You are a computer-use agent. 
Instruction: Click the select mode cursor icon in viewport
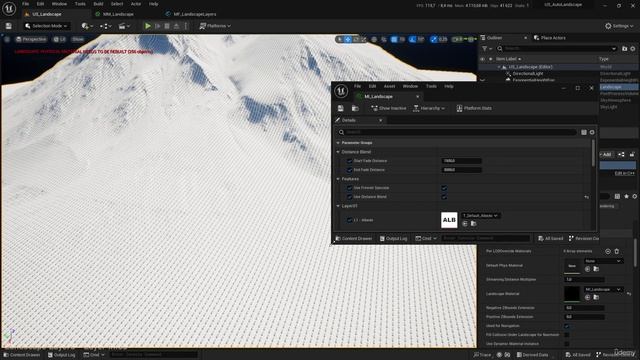tap(340, 39)
